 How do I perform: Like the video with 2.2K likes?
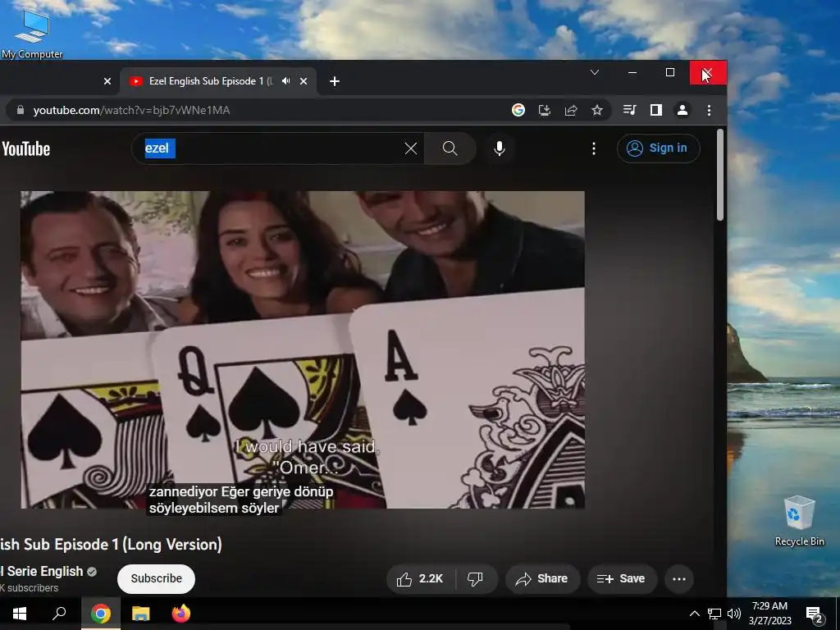point(421,578)
